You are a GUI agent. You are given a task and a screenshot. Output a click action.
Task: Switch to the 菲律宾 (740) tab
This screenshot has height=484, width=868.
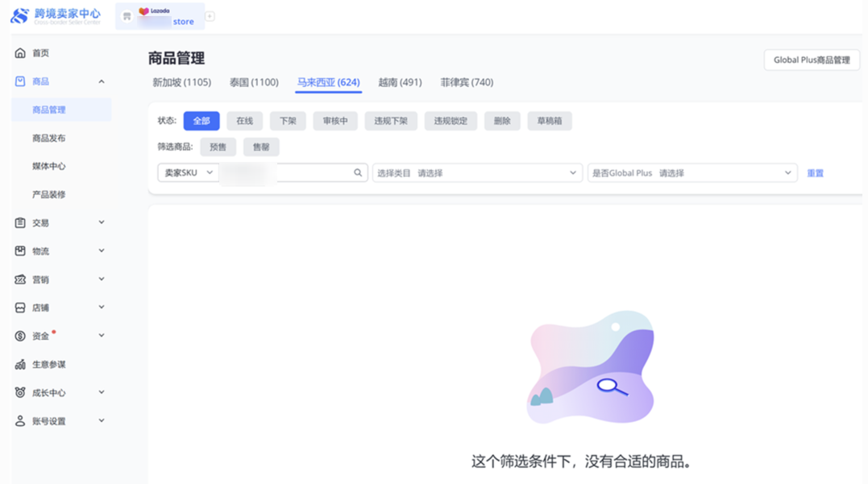click(x=467, y=82)
